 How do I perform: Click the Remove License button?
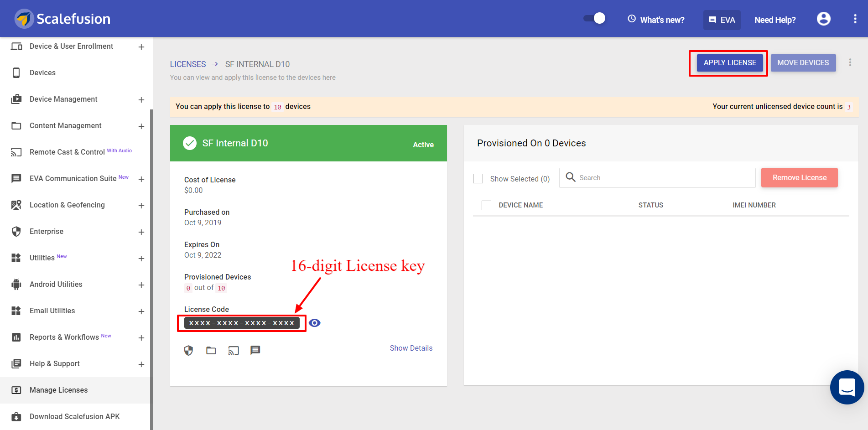click(x=800, y=177)
